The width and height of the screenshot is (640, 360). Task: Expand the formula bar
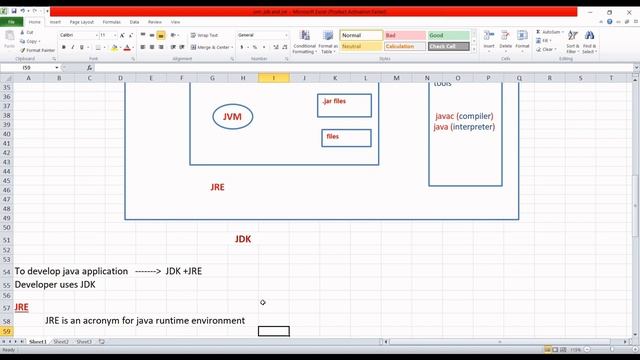pyautogui.click(x=636, y=68)
